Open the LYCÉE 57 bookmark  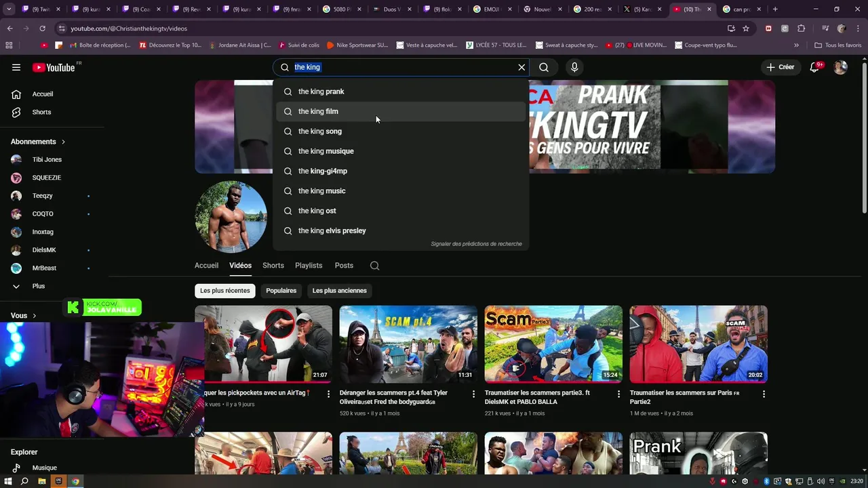coord(496,45)
